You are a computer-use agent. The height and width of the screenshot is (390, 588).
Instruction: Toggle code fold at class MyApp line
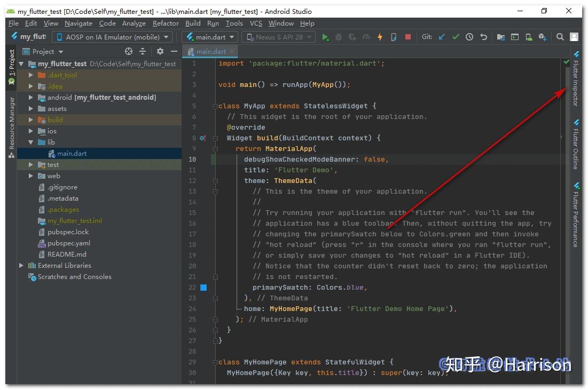tap(215, 106)
